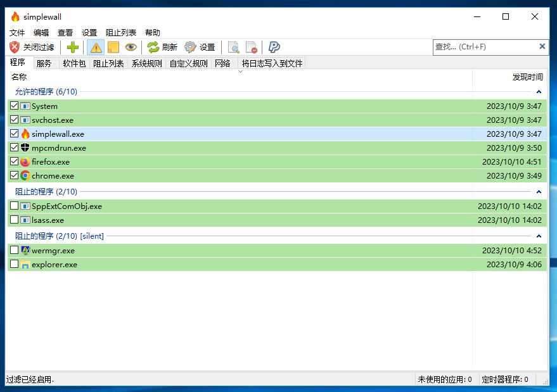This screenshot has width=557, height=392.
Task: Collapse the 允许的程序 (6/10) group
Action: (539, 92)
